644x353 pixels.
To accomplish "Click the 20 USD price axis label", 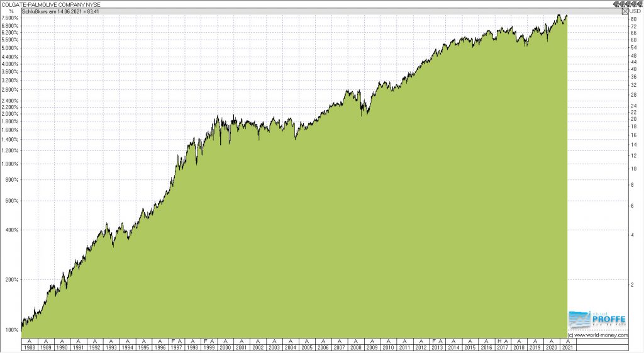I will (x=634, y=119).
